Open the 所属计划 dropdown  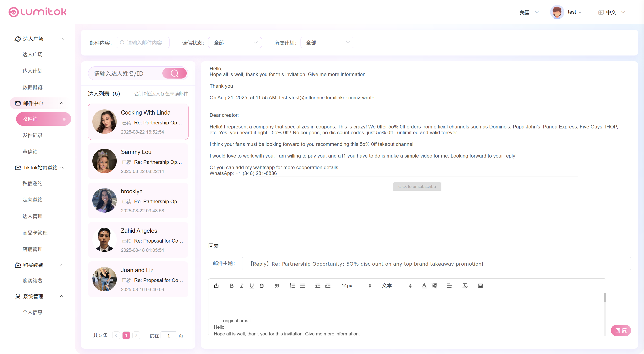327,43
